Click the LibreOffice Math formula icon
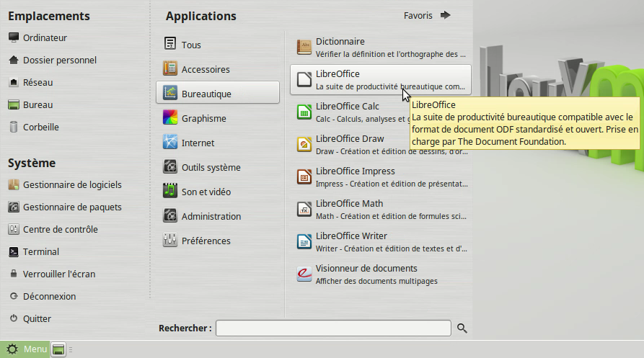This screenshot has height=358, width=644. [304, 209]
